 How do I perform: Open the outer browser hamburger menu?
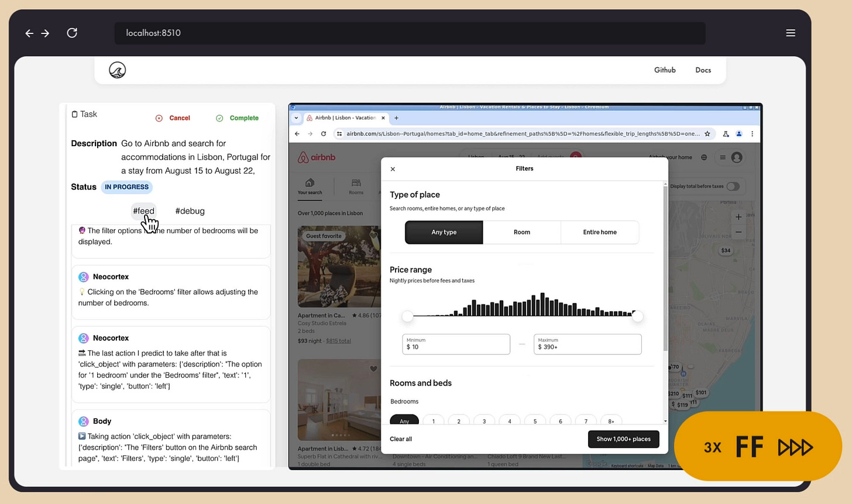[x=791, y=33]
